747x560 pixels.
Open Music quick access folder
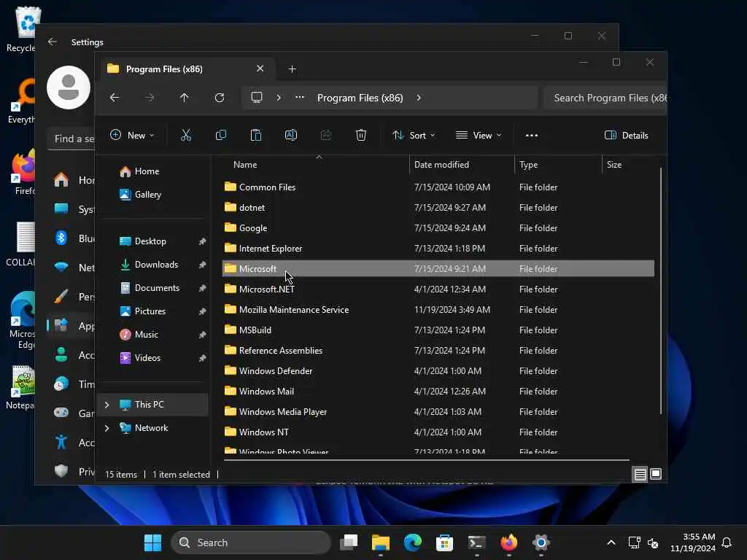(x=146, y=334)
